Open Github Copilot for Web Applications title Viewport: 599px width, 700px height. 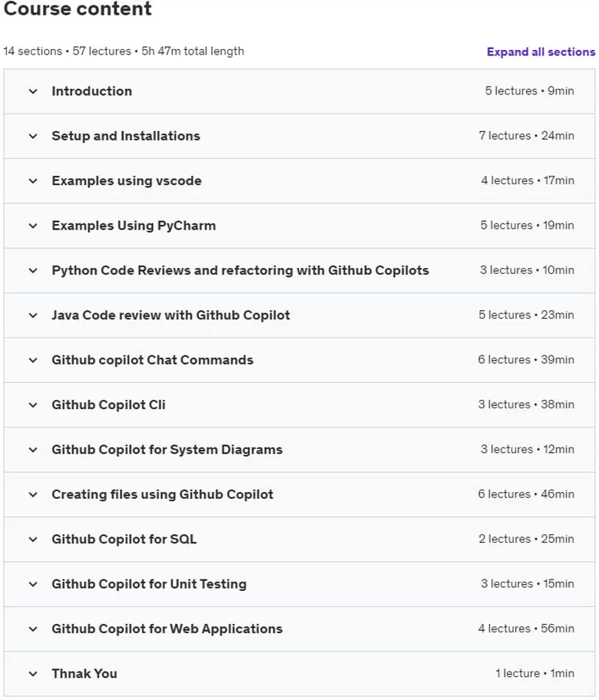[x=167, y=629]
